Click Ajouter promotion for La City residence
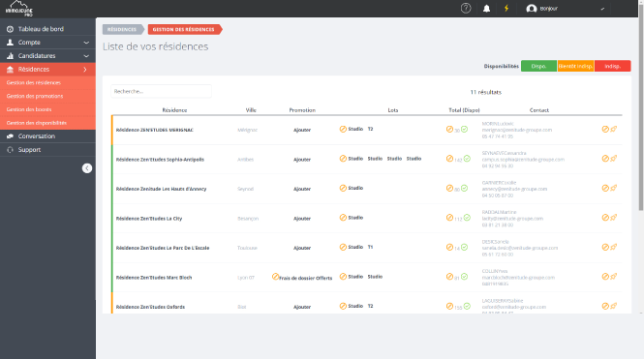 [302, 219]
